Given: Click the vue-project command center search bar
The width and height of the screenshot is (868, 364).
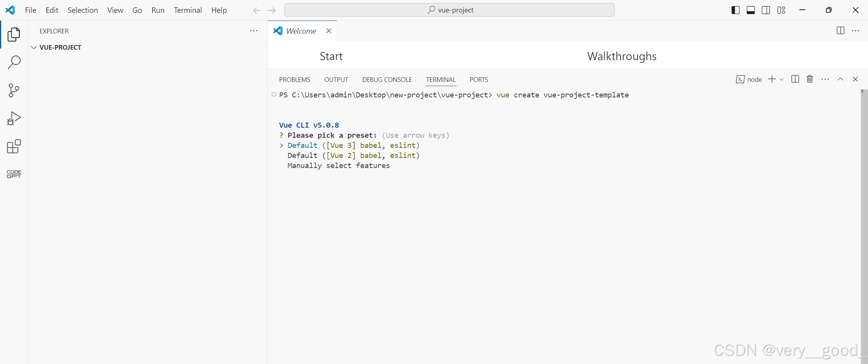Looking at the screenshot, I should coord(449,10).
